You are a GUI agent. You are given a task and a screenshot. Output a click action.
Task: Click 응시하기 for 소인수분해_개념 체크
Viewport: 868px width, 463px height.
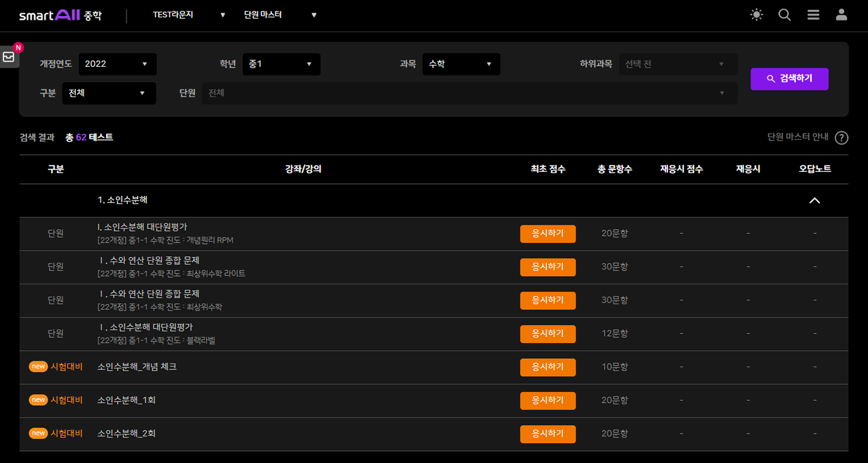pos(547,367)
